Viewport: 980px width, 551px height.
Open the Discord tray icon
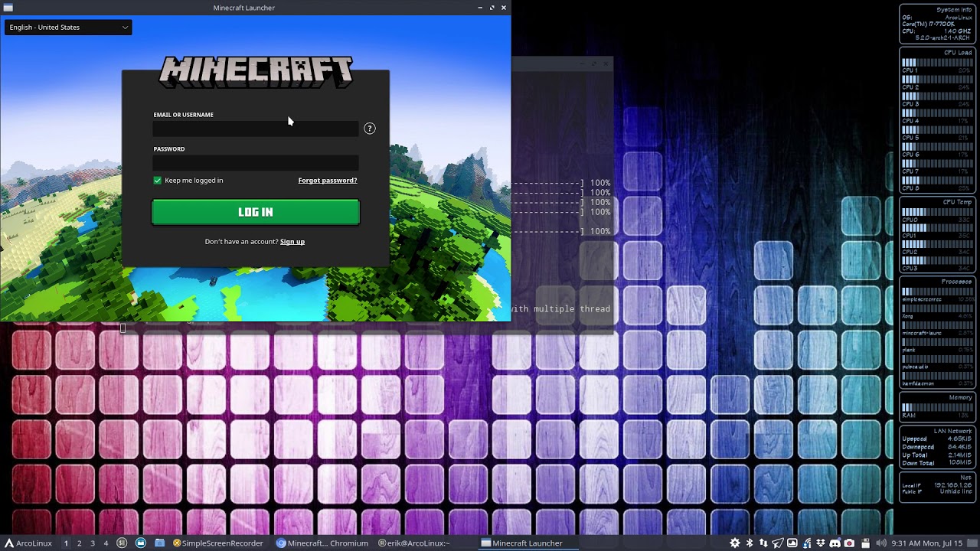pyautogui.click(x=835, y=543)
